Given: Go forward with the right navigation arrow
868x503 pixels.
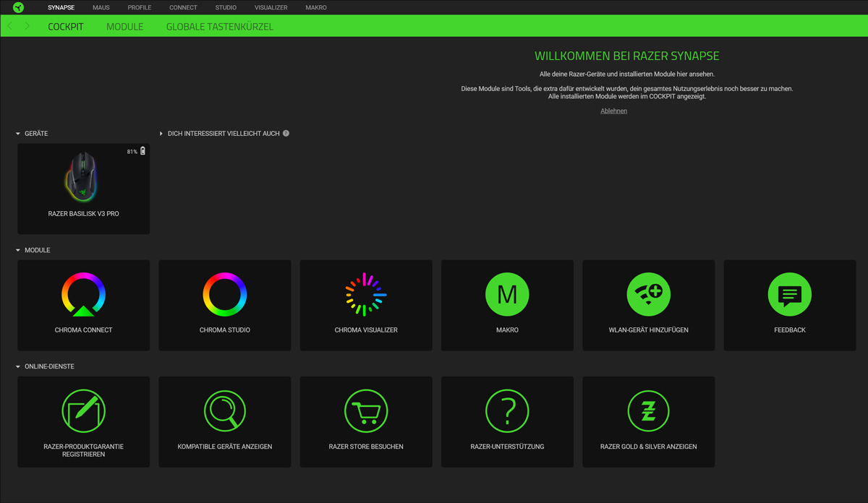Looking at the screenshot, I should coord(27,26).
